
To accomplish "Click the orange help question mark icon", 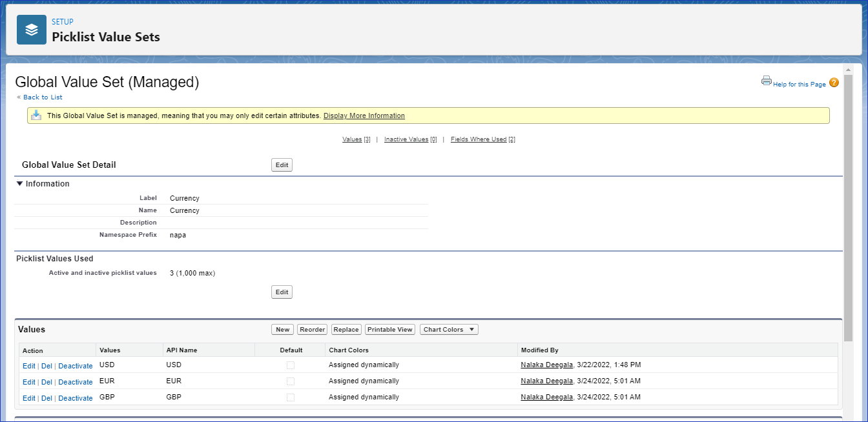I will [834, 83].
